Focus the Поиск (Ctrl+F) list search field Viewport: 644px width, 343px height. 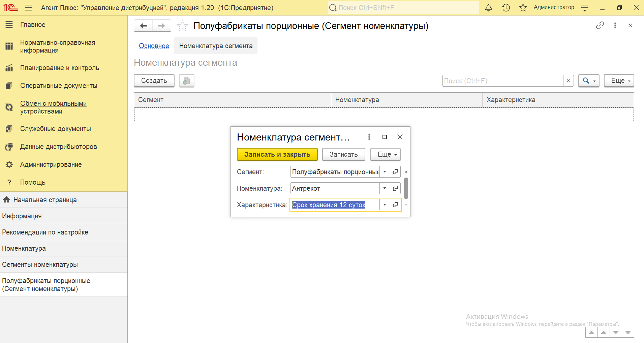click(502, 81)
